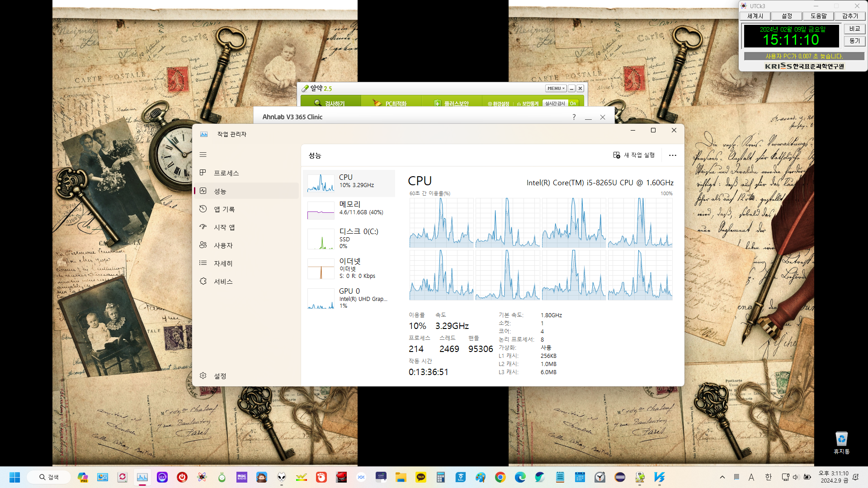Open the Processes page in Task Manager sidebar

[x=246, y=173]
